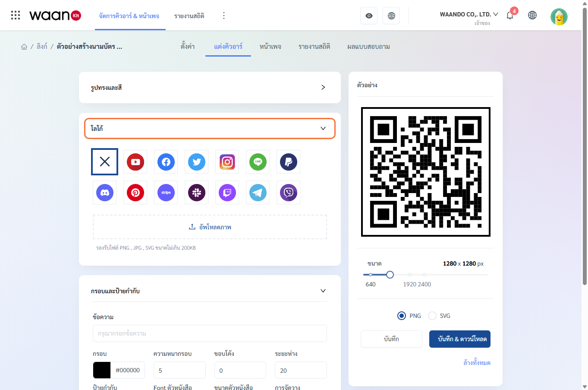
Task: Open the user avatar profile menu
Action: coord(559,17)
